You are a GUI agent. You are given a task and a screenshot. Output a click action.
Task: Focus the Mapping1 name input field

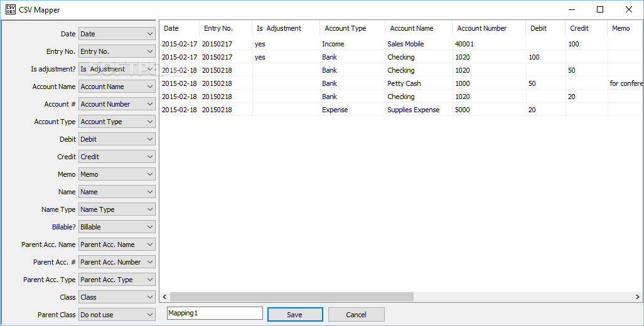(x=215, y=313)
